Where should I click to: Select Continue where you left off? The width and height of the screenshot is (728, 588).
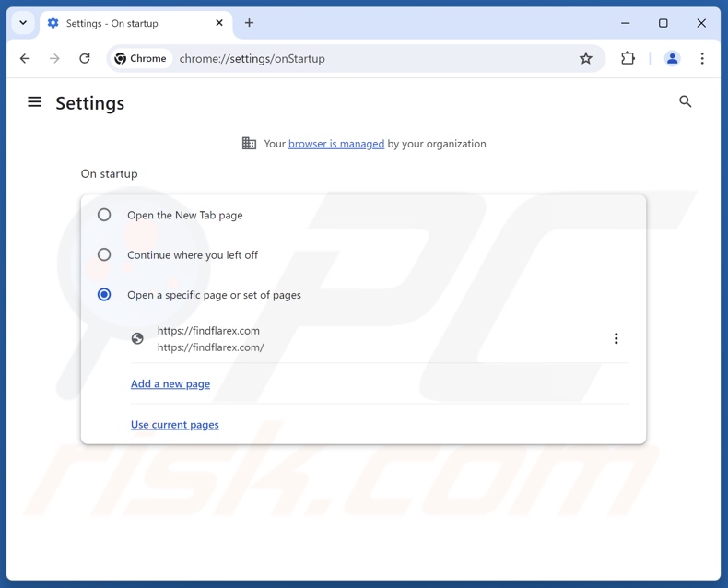[x=104, y=254]
